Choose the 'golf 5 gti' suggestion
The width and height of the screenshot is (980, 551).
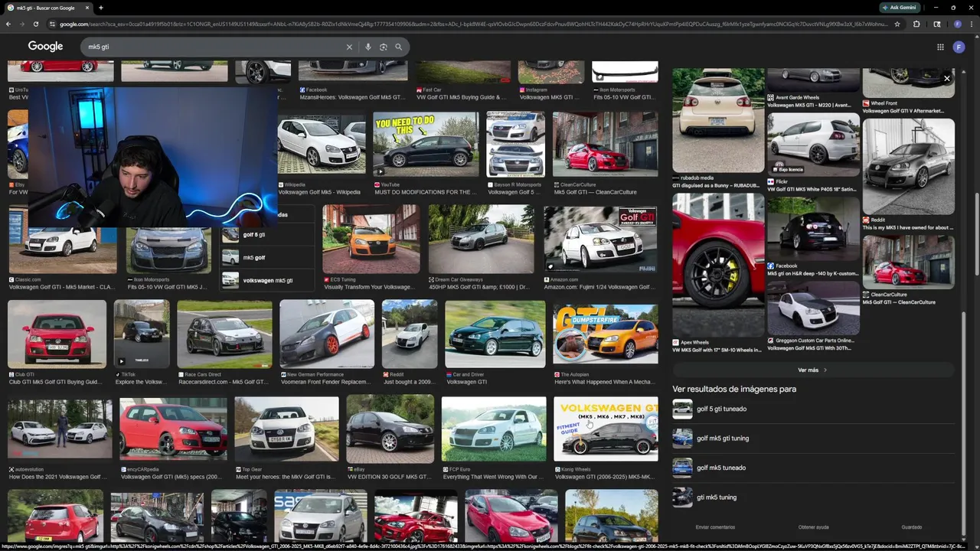(x=268, y=235)
